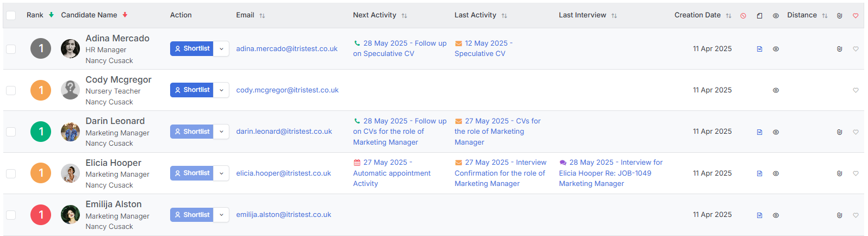Screen dimensions: 868x236
Task: Click Shortlist button for Cody Mcgregor
Action: [x=191, y=90]
